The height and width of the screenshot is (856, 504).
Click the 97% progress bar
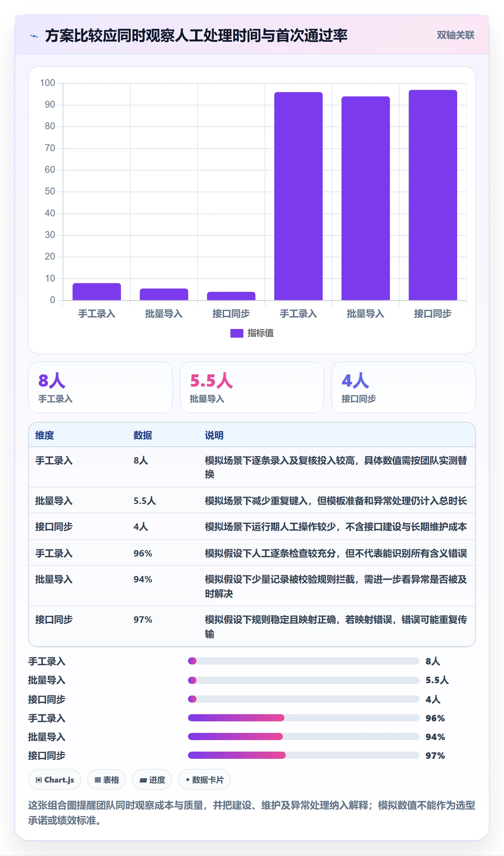coord(304,755)
